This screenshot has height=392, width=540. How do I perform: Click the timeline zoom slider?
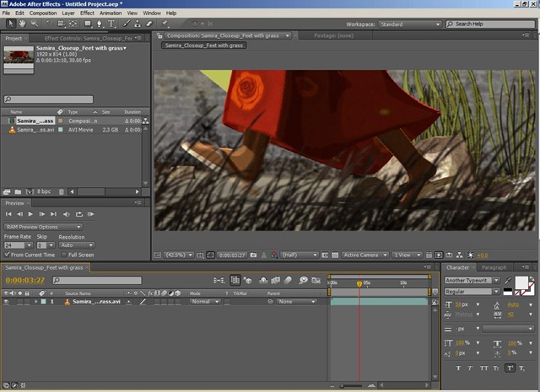click(x=352, y=385)
